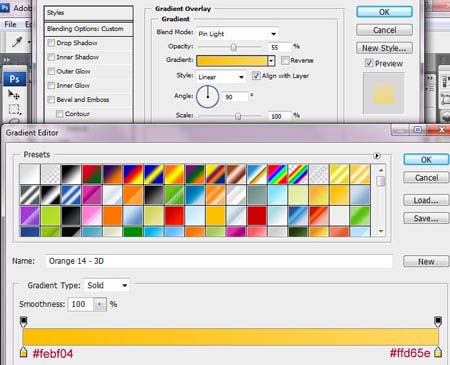The image size is (450, 365).
Task: Click the Opacity value field showing 55
Action: coord(279,47)
